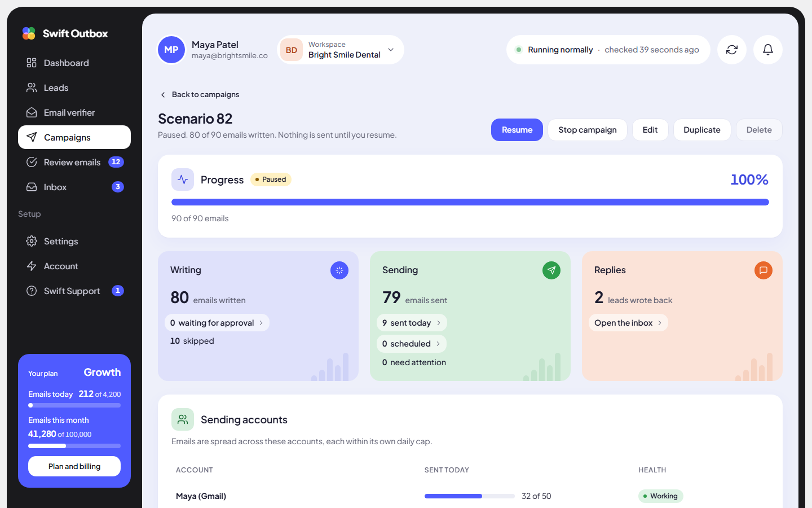
Task: Open Plan and billing
Action: (74, 466)
